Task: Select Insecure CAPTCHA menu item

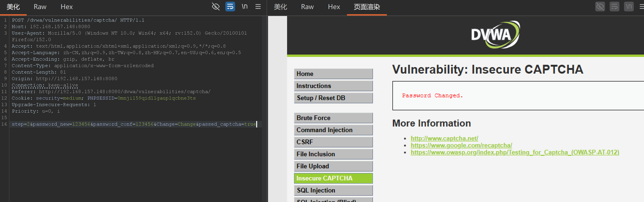Action: (333, 178)
